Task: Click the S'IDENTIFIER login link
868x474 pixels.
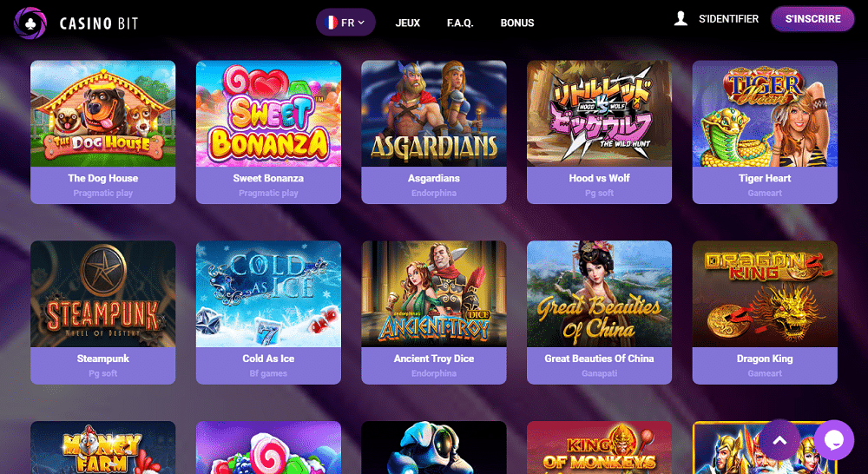Action: click(x=728, y=19)
